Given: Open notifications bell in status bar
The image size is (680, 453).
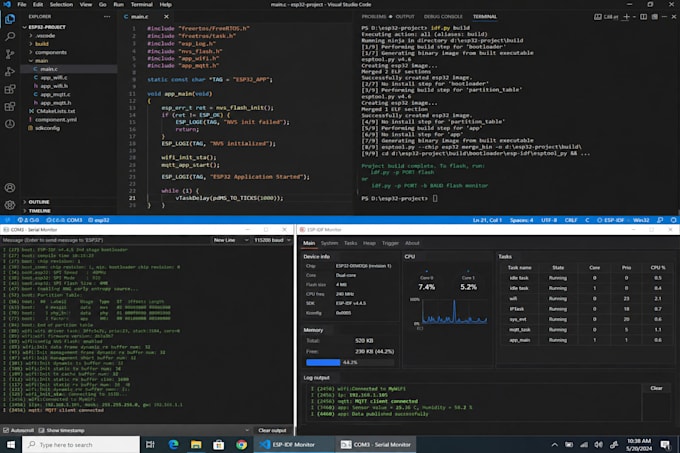Looking at the screenshot, I should (x=673, y=220).
